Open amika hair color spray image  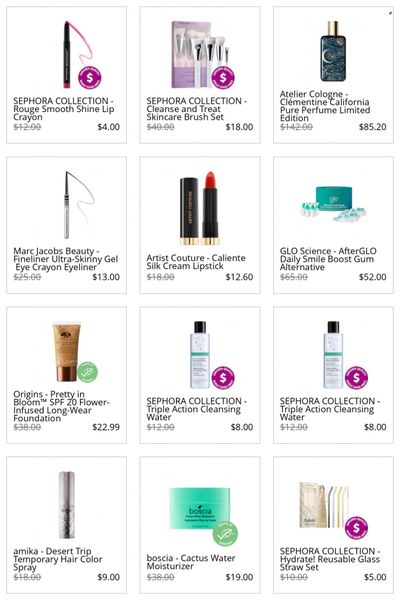click(67, 505)
